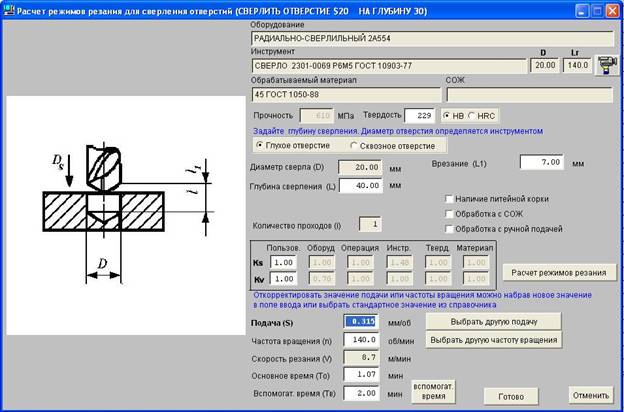Viewport: 624px width, 412px height.
Task: Click the Готово button
Action: click(503, 394)
